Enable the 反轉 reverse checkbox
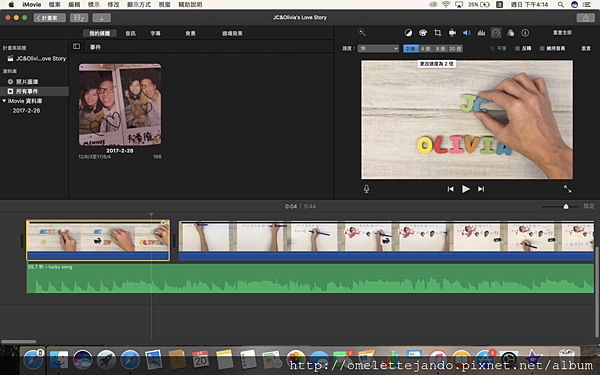This screenshot has width=600, height=375. click(x=517, y=49)
